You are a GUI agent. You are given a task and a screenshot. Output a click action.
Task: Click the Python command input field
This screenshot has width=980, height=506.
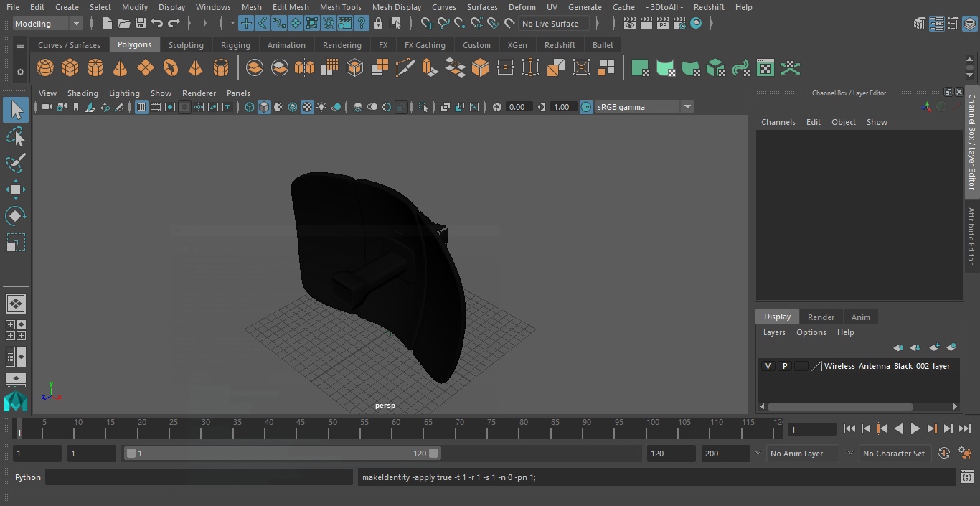[x=199, y=477]
